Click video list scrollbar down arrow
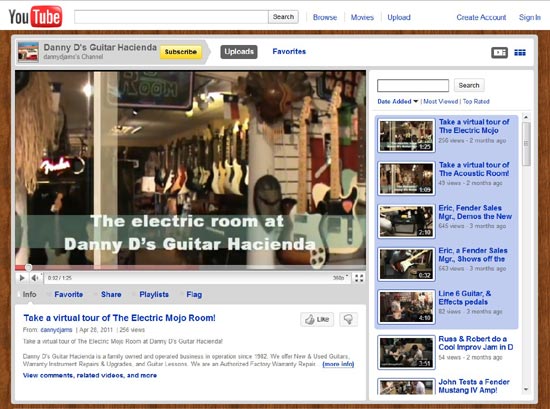The image size is (550, 409). tap(526, 389)
